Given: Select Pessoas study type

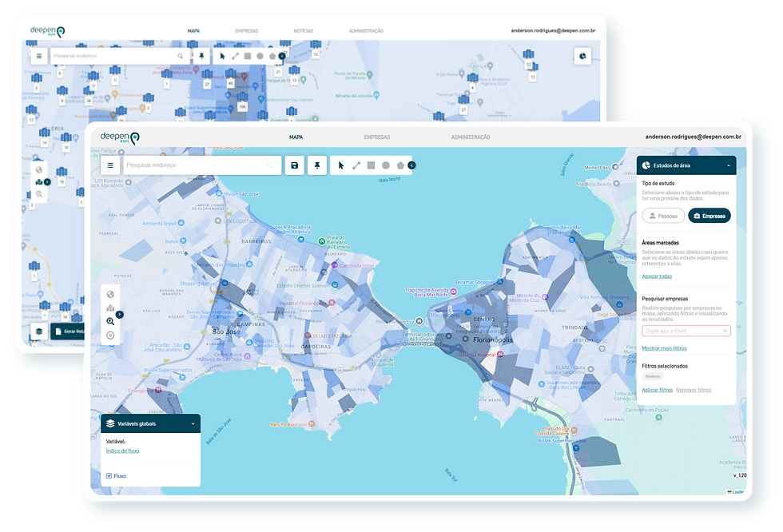Looking at the screenshot, I should [x=663, y=216].
